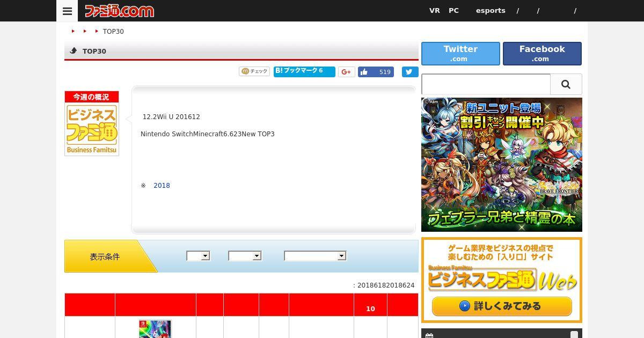
Task: Click the Facebook like thumbs-up button
Action: pyautogui.click(x=376, y=72)
